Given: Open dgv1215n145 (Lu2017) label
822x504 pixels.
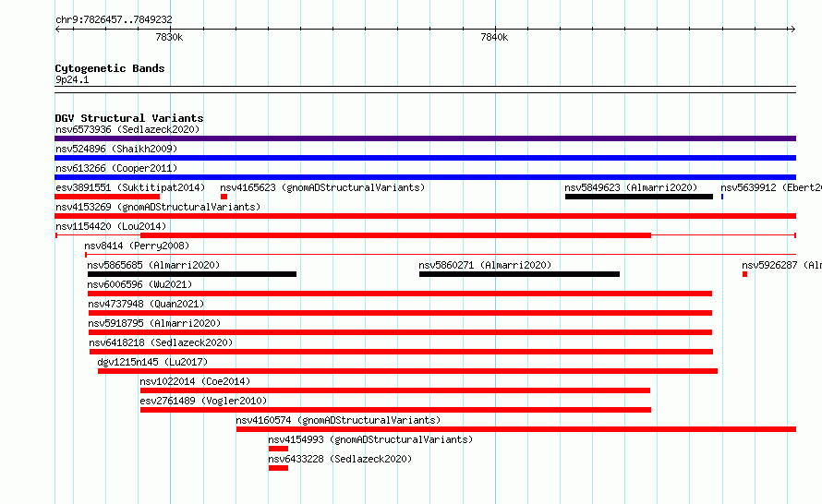Looking at the screenshot, I should 152,362.
